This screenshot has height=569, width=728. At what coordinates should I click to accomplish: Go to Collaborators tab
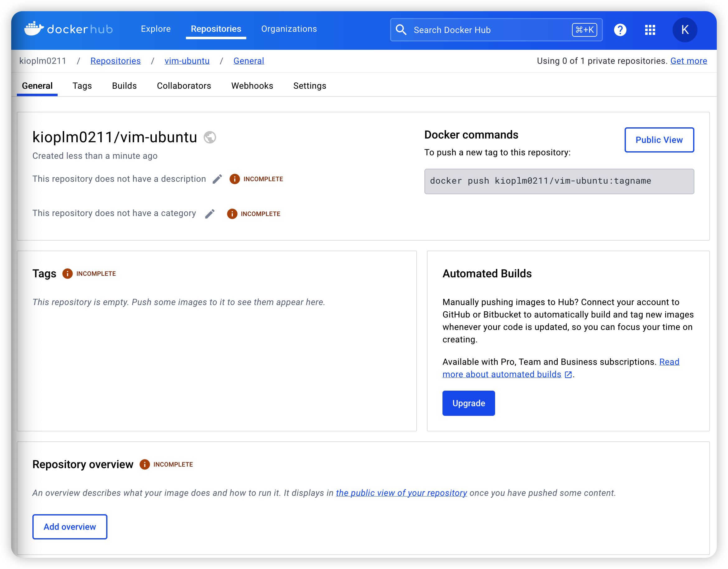[184, 86]
